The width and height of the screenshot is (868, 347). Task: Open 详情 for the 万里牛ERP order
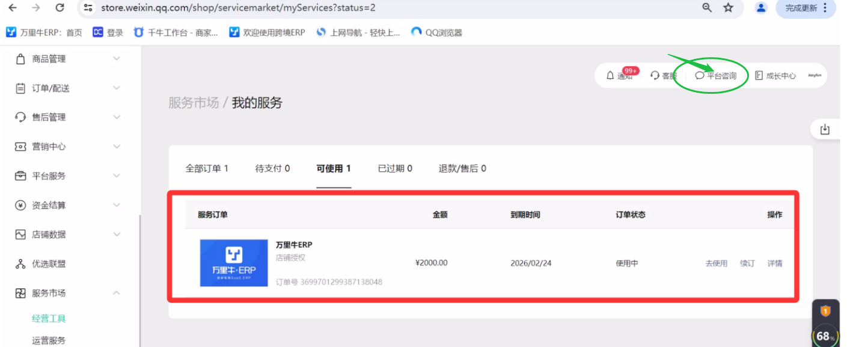(x=775, y=263)
